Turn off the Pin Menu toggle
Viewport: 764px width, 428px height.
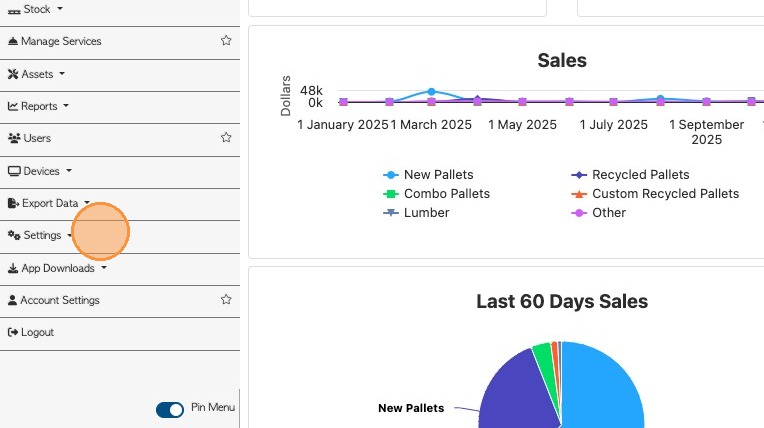(170, 409)
